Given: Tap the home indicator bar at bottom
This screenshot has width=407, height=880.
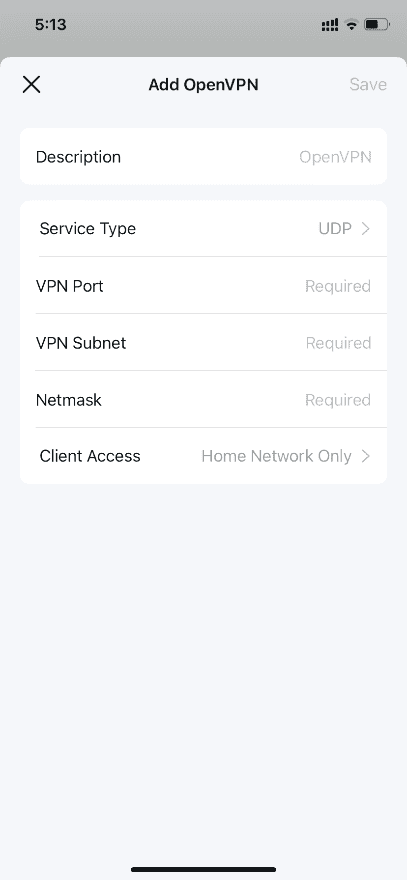Looking at the screenshot, I should click(203, 869).
